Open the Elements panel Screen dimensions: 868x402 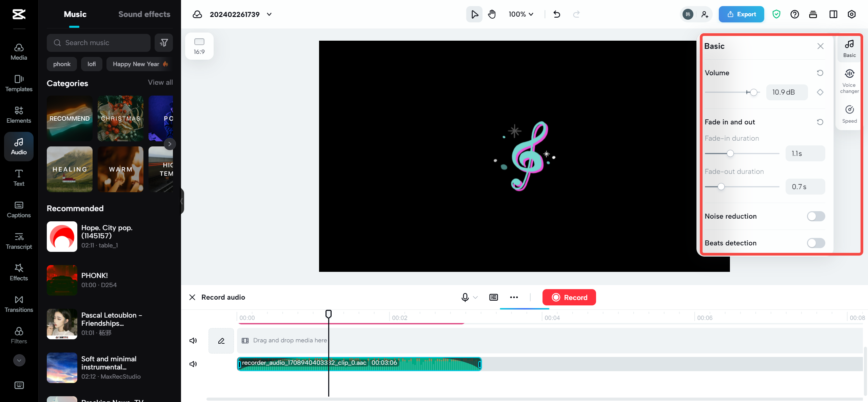click(x=19, y=115)
